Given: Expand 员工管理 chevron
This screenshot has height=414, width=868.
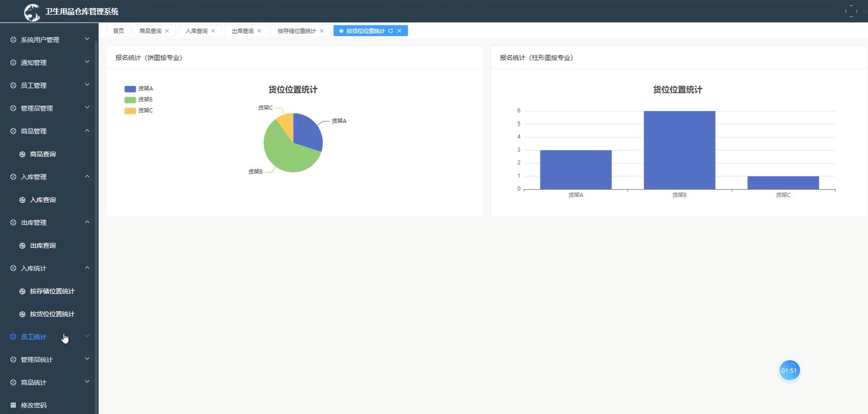Looking at the screenshot, I should (87, 84).
